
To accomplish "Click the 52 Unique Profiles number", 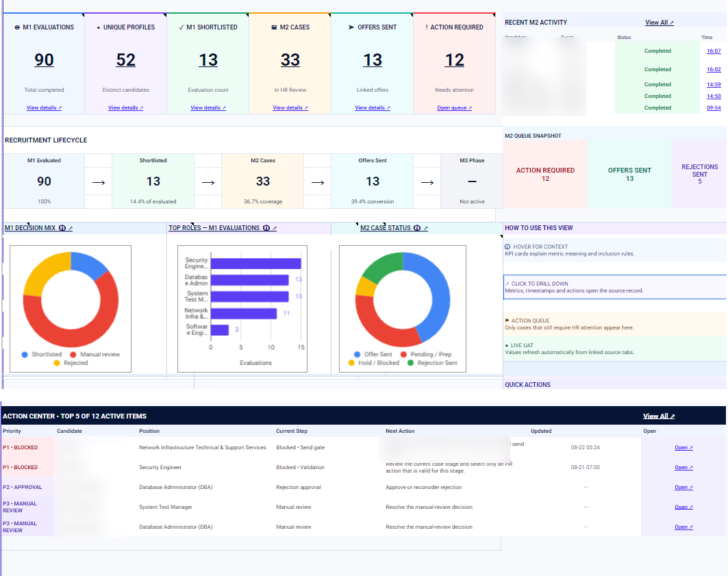I will [126, 60].
